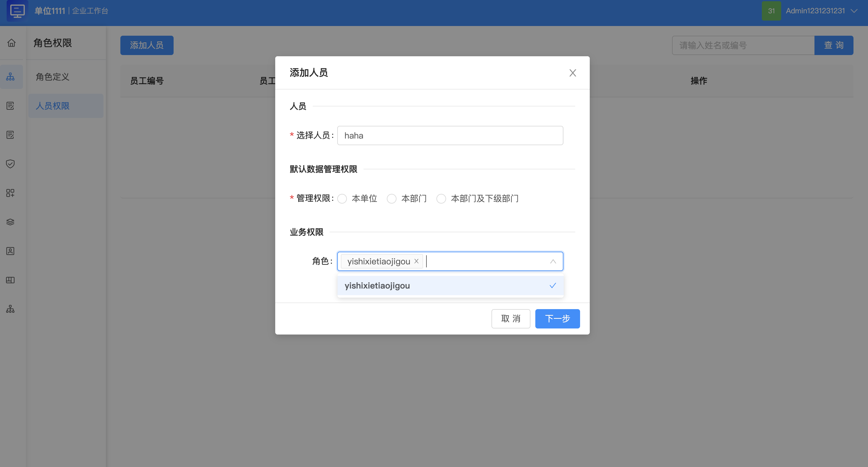Select the 本部门 radio option
This screenshot has height=467, width=868.
392,198
